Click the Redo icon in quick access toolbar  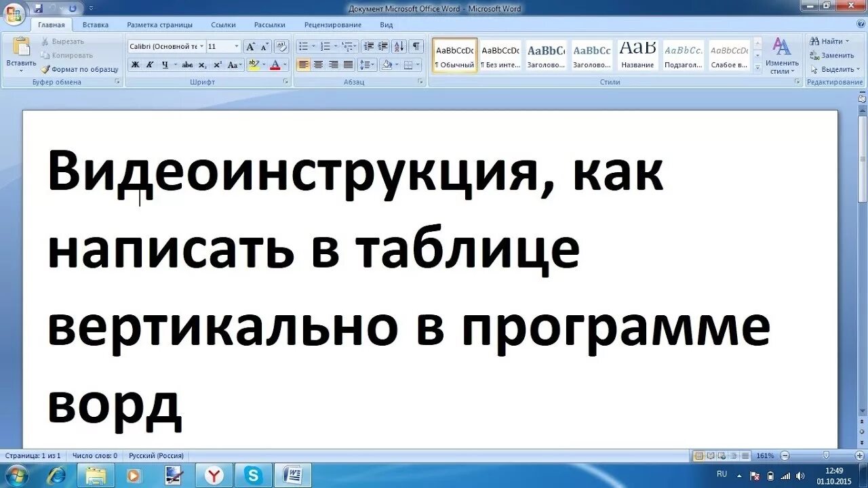coord(73,8)
